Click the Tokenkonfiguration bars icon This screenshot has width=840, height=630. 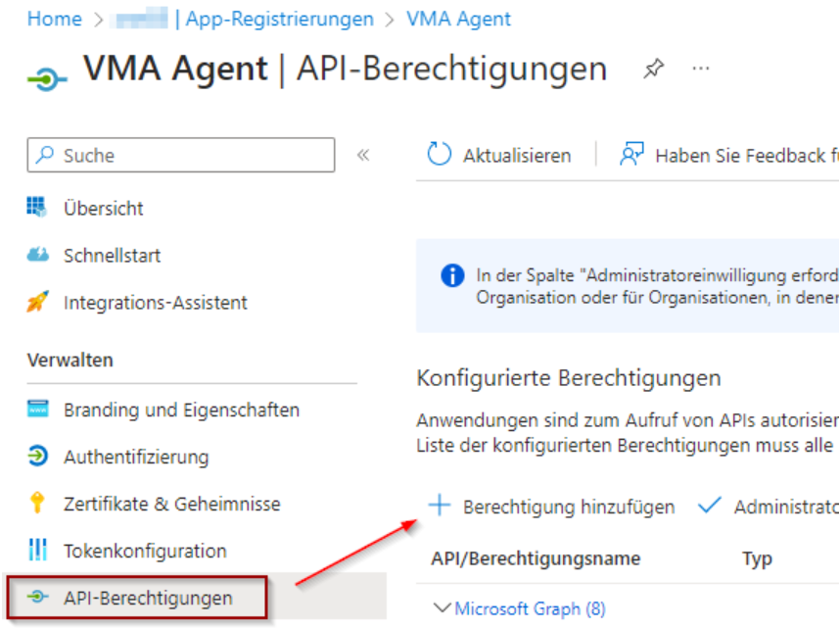(37, 550)
